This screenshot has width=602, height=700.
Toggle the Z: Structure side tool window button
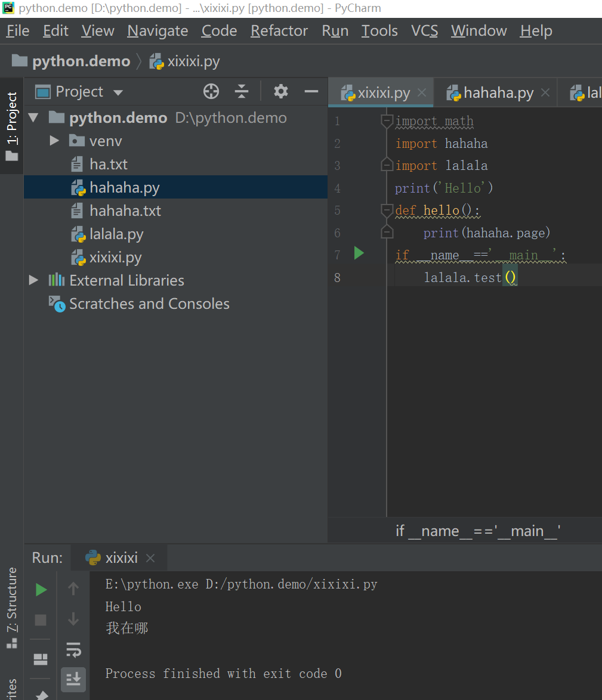pyautogui.click(x=11, y=607)
